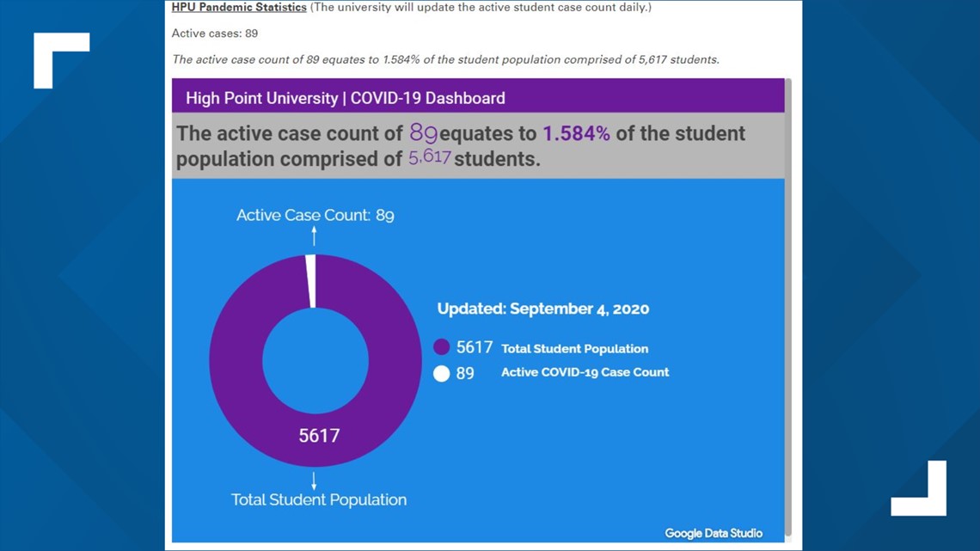The image size is (980, 551).
Task: Click the white legend dot for Active COVID-19 Cases
Action: (x=442, y=373)
